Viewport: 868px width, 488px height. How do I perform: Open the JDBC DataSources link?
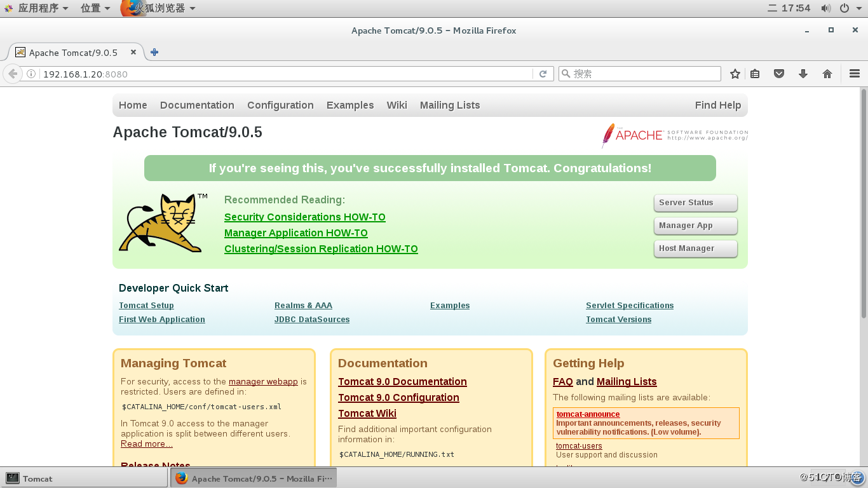pos(312,320)
